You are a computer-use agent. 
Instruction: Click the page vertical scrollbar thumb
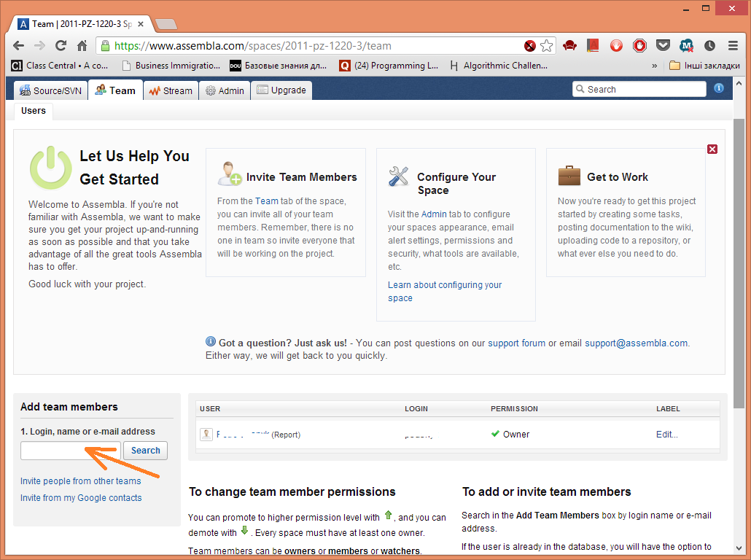point(739,262)
